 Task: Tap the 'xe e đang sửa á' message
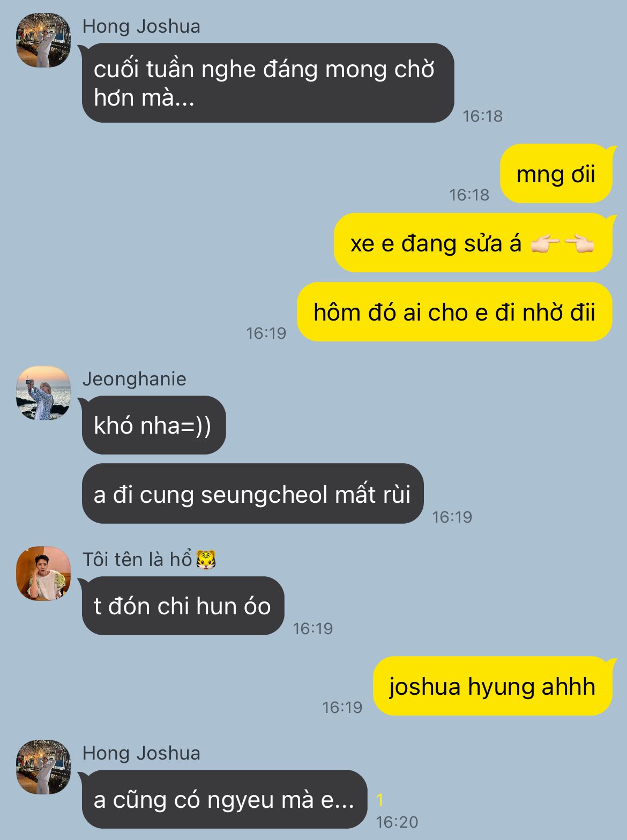[x=473, y=243]
